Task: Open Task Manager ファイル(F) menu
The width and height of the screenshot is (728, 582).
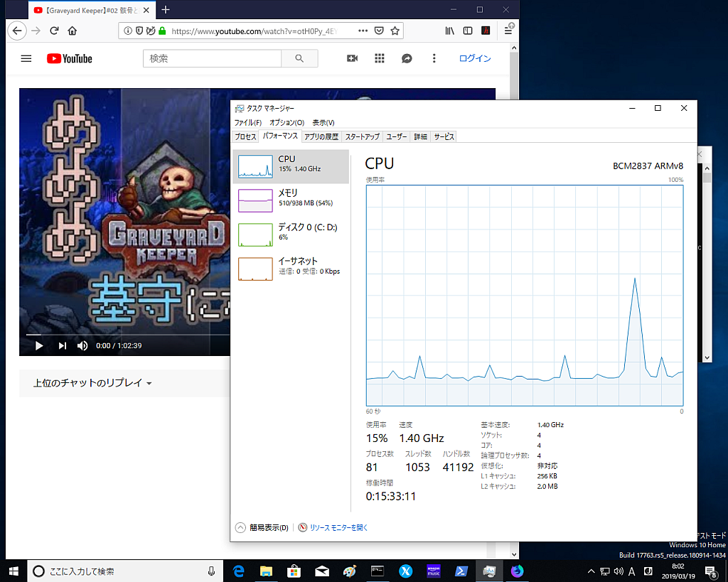Action: [x=248, y=122]
